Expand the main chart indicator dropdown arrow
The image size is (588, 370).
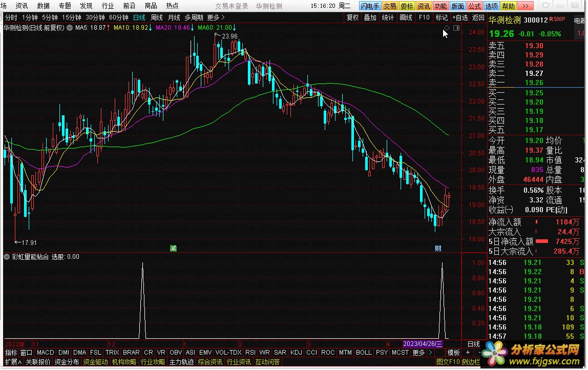(x=70, y=28)
